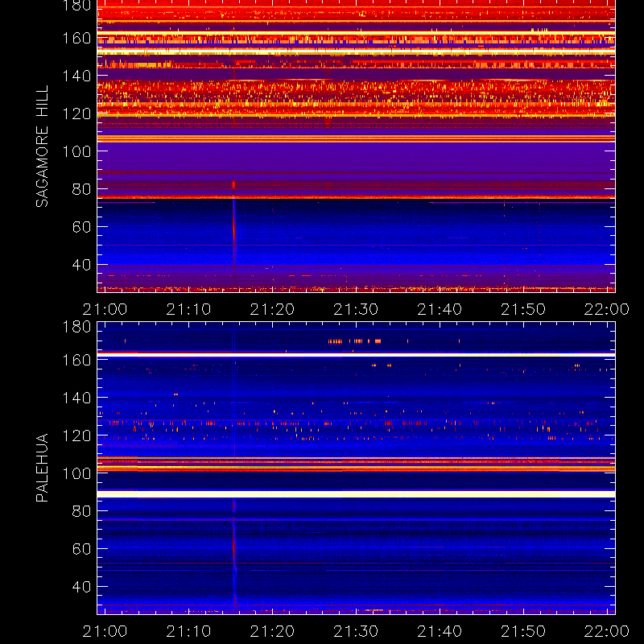Select the 100 tick label on Sagamore Hill plot
The width and height of the screenshot is (644, 644).
[76, 151]
